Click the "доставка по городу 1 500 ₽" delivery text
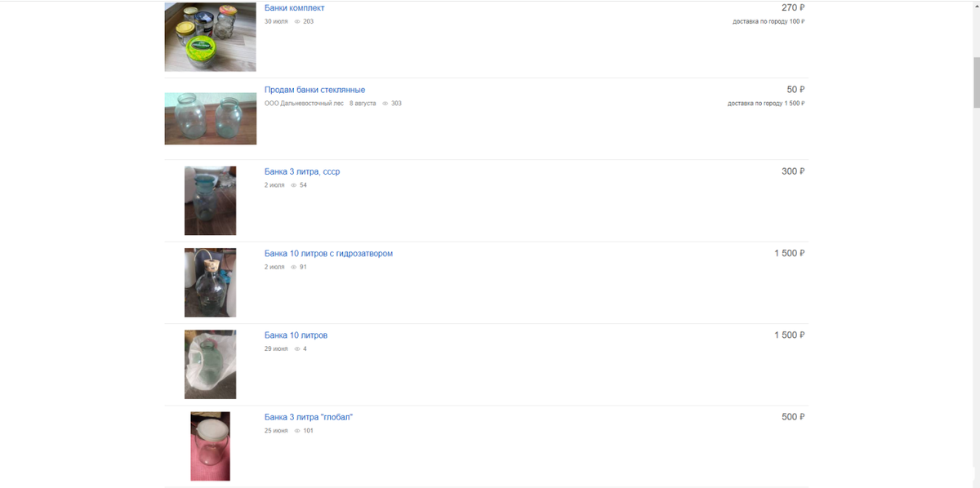The image size is (980, 488). coord(766,104)
